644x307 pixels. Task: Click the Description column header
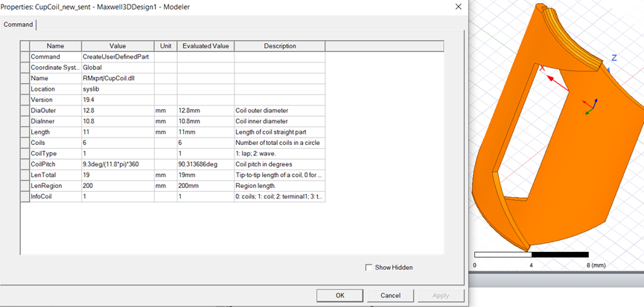280,46
